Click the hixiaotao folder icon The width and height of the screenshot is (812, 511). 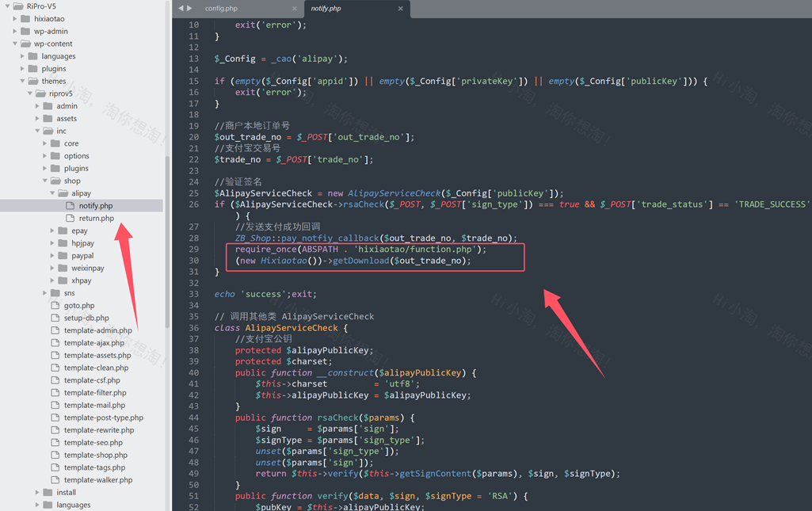pyautogui.click(x=25, y=18)
